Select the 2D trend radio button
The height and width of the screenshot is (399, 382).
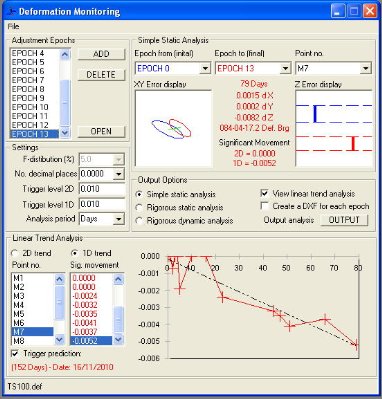pyautogui.click(x=15, y=253)
